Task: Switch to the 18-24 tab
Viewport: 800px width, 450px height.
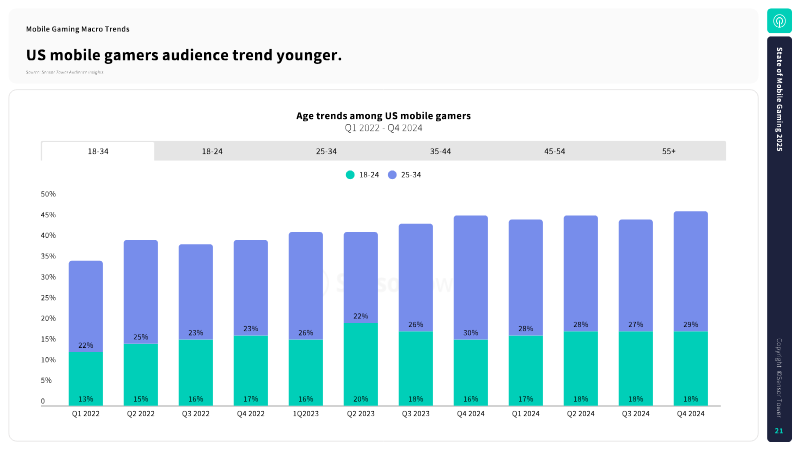Action: (212, 152)
